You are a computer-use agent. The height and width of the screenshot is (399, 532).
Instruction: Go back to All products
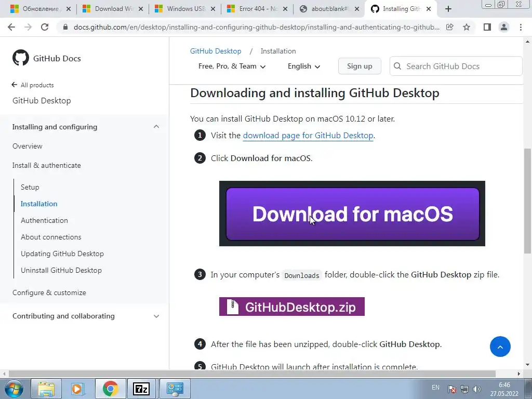click(x=33, y=85)
